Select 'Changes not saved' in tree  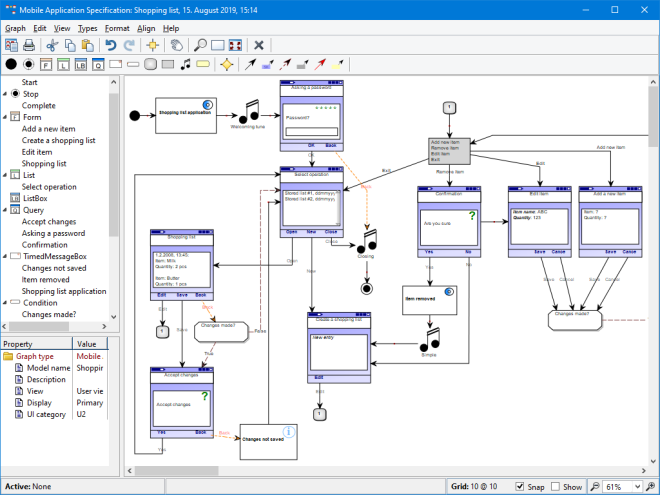56,268
